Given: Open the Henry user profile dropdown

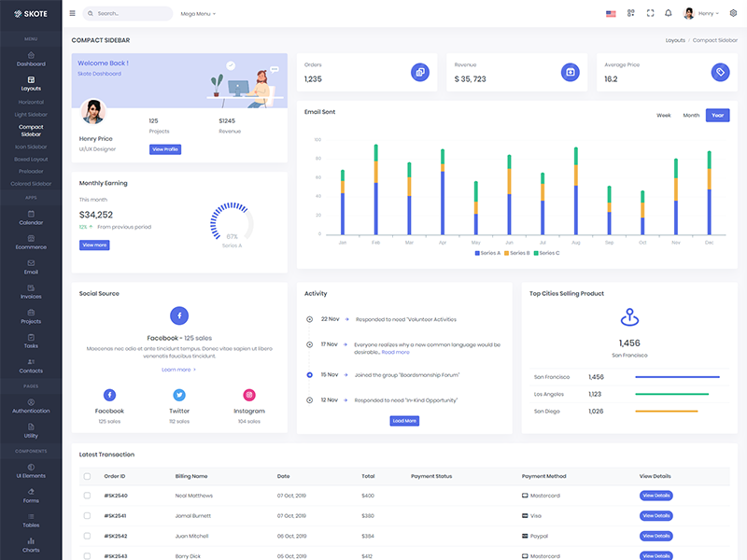Looking at the screenshot, I should [x=701, y=13].
